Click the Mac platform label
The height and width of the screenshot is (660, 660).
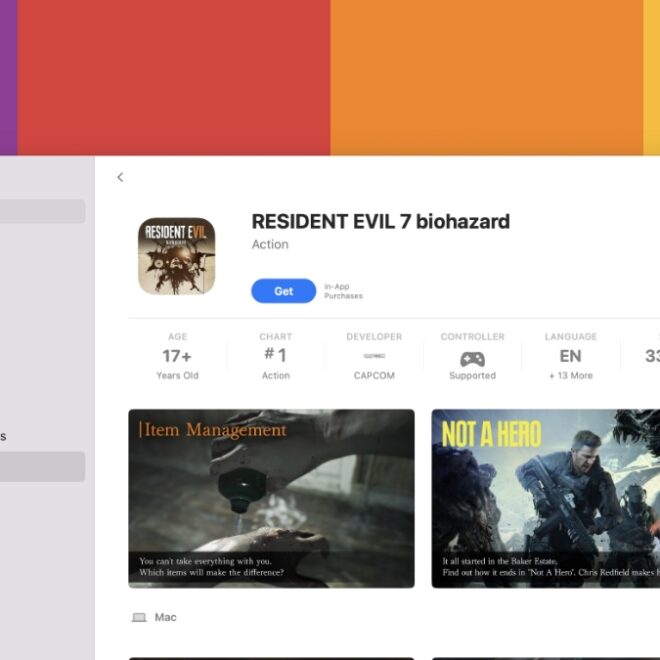tap(165, 617)
